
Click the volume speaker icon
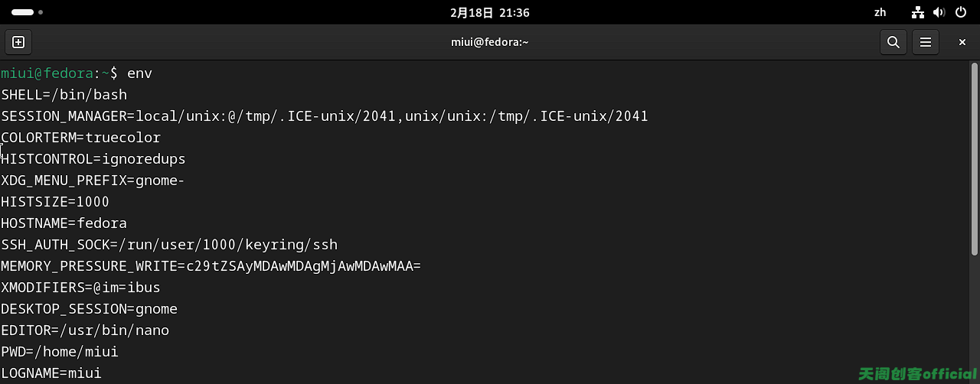point(939,12)
